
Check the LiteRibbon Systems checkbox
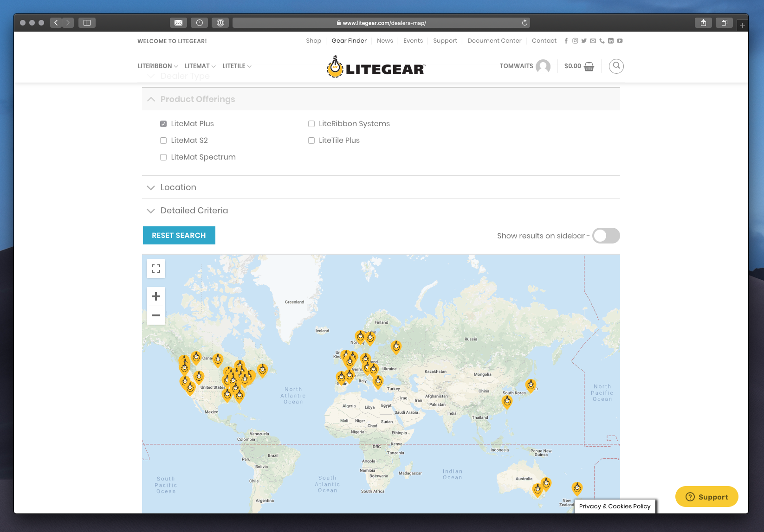[x=311, y=124]
